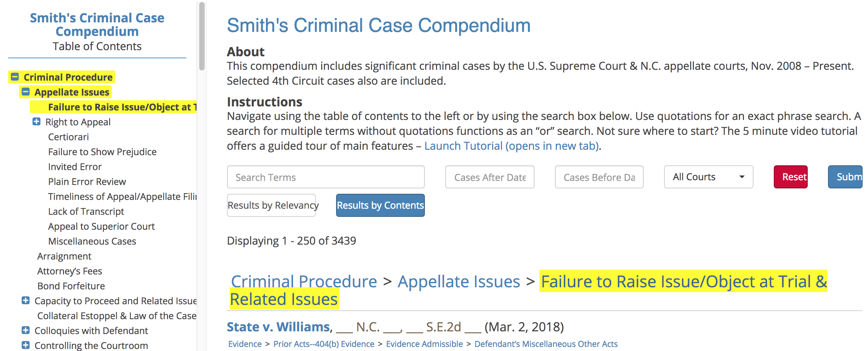This screenshot has width=868, height=351.
Task: Click the Search Terms input field
Action: [326, 177]
